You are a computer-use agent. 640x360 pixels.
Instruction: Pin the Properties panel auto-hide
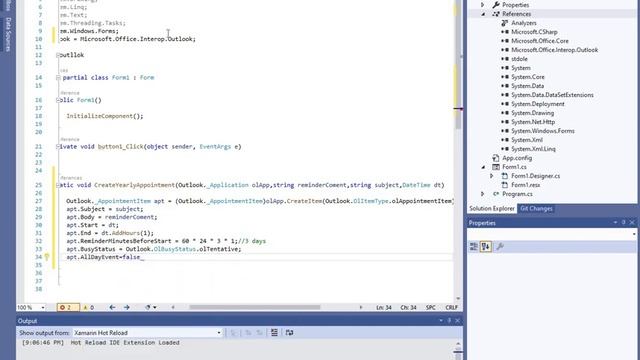(624, 222)
